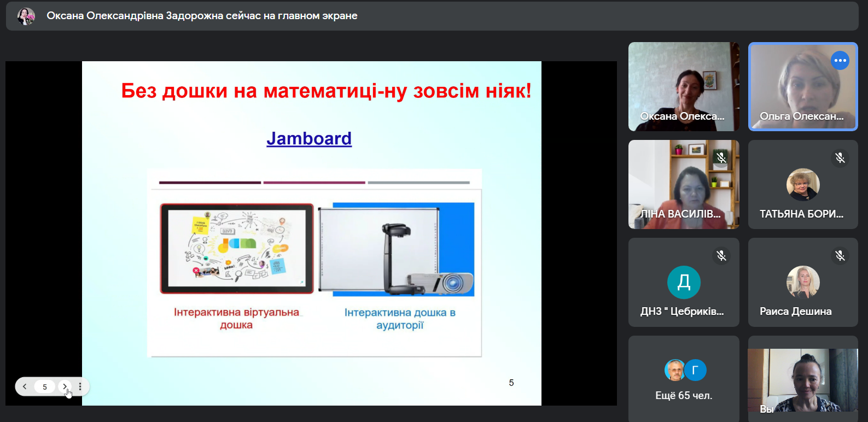
Task: Go to the previous slide arrow
Action: tap(25, 386)
